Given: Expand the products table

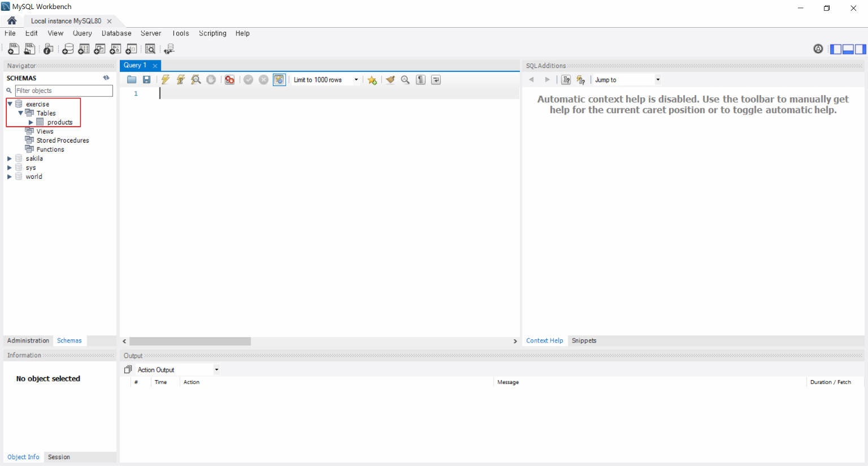Looking at the screenshot, I should [31, 122].
